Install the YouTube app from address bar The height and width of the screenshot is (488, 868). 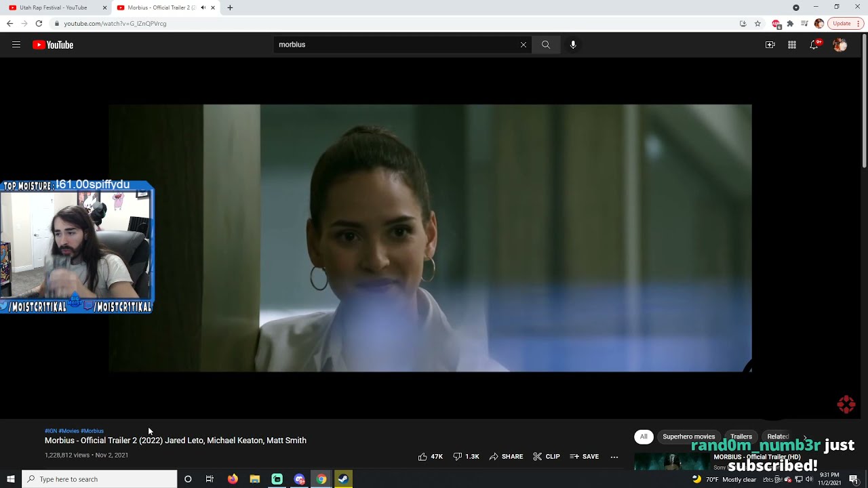[743, 23]
